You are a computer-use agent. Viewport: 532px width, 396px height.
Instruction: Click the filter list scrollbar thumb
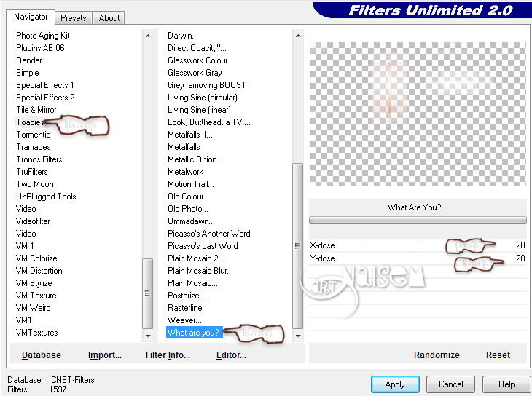click(x=297, y=246)
